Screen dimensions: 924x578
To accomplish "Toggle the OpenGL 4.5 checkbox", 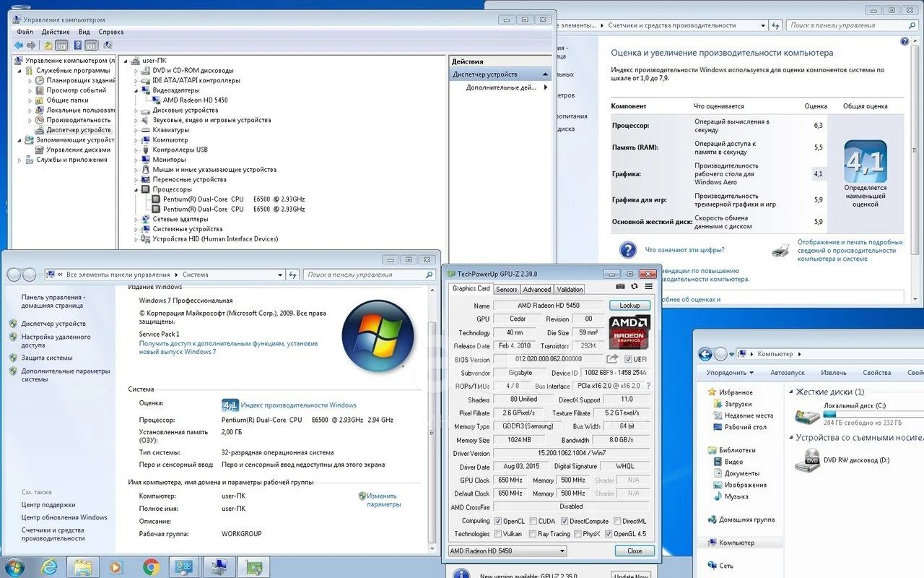I will tap(608, 534).
